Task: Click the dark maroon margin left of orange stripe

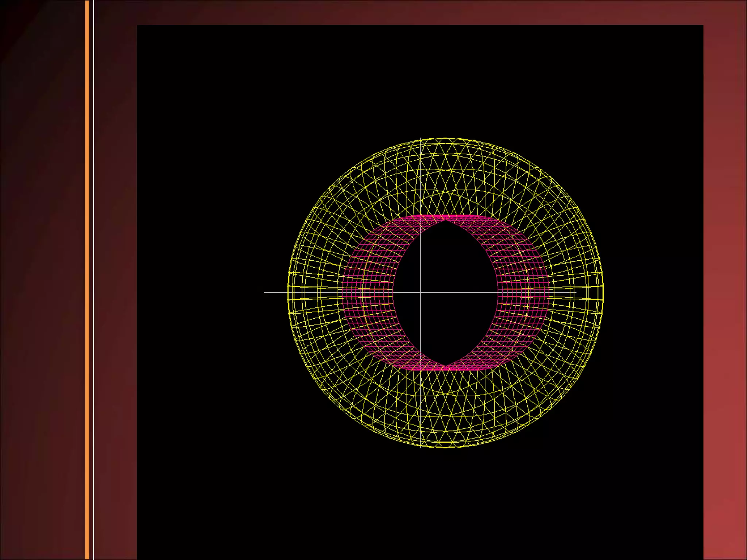Action: point(42,280)
